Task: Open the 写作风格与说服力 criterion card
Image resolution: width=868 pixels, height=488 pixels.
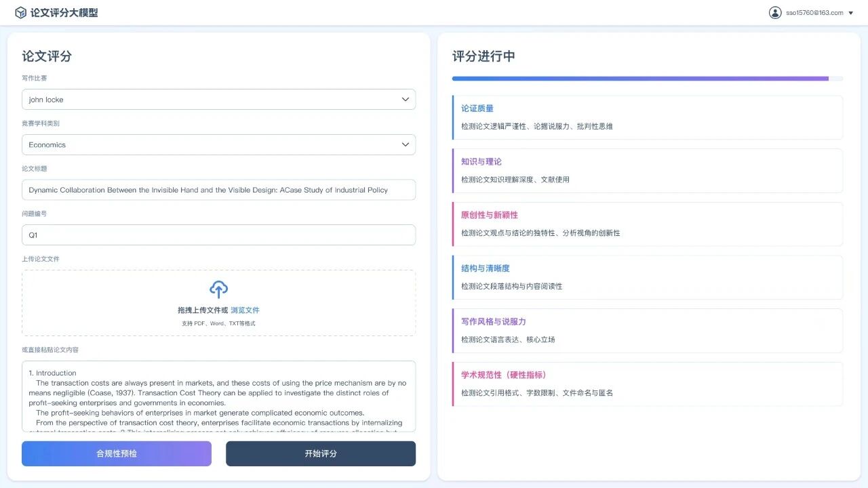Action: pos(647,331)
